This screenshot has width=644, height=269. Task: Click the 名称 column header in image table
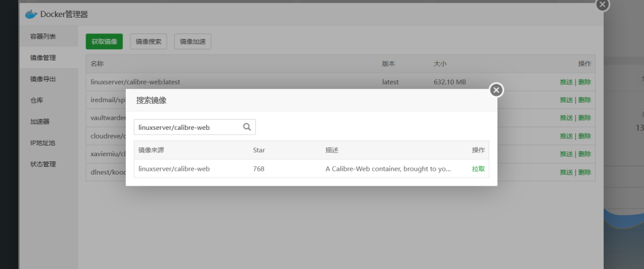point(97,64)
